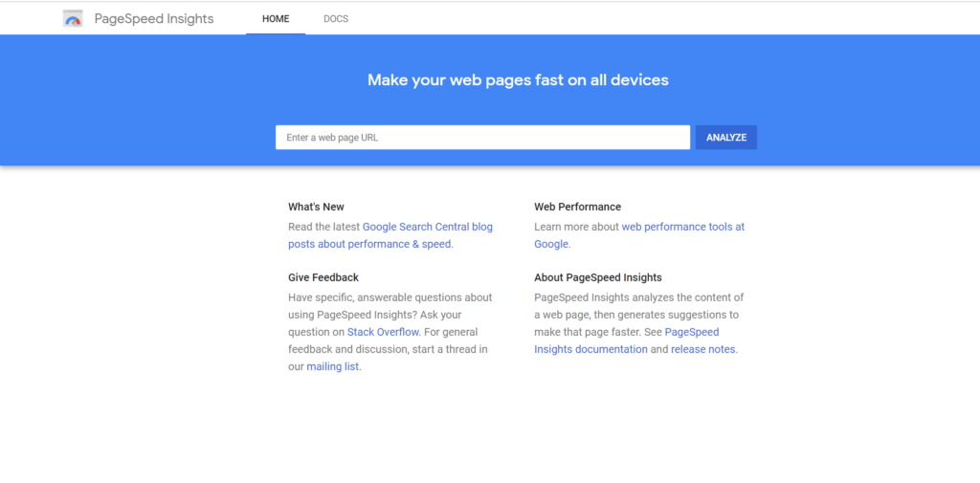Click the What's New heading
The height and width of the screenshot is (483, 980).
pos(316,207)
